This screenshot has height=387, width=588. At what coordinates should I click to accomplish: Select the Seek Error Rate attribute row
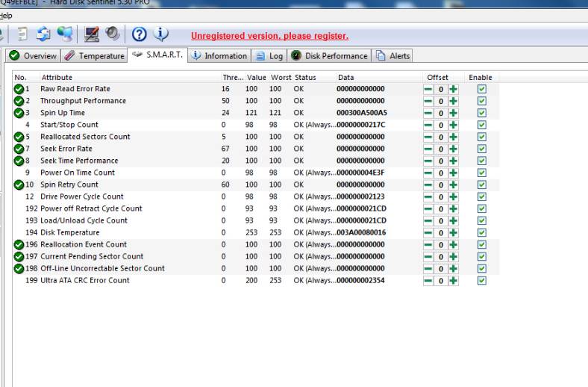click(x=256, y=149)
